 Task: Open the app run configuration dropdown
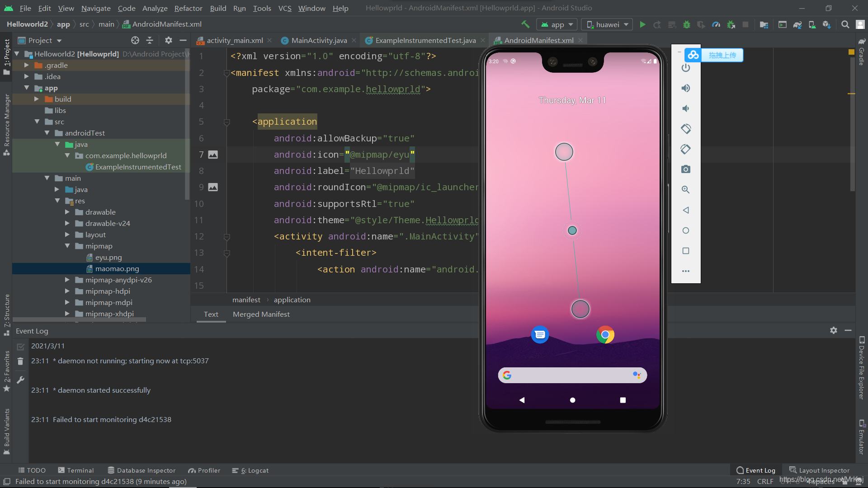click(x=557, y=24)
